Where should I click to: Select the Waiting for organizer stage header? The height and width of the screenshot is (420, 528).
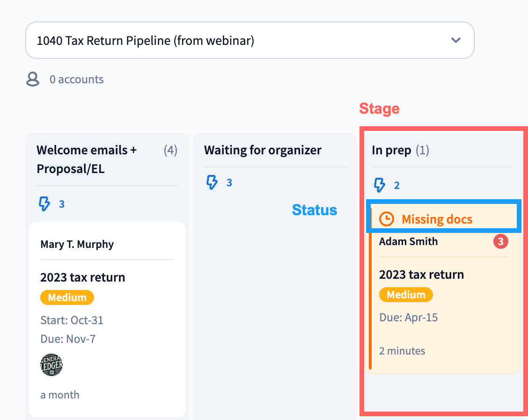coord(263,150)
